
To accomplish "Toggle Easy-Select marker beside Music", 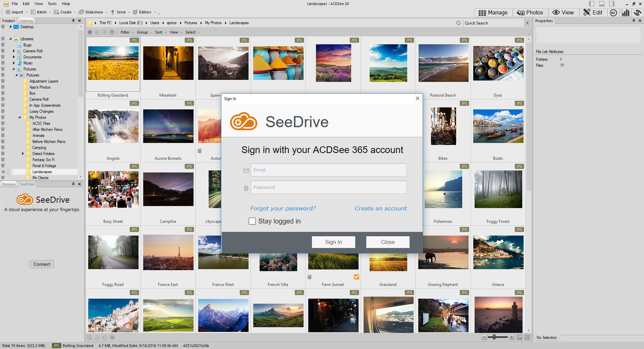I will (x=3, y=63).
